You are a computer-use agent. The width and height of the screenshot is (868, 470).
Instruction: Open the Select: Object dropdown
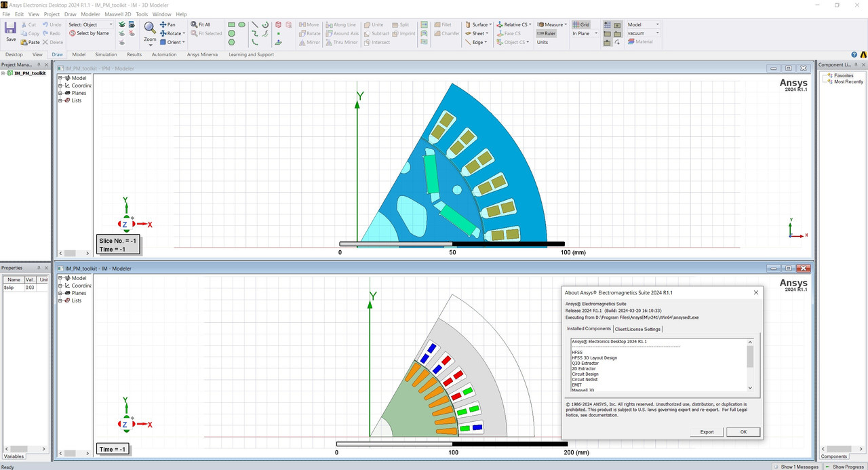[x=90, y=24]
